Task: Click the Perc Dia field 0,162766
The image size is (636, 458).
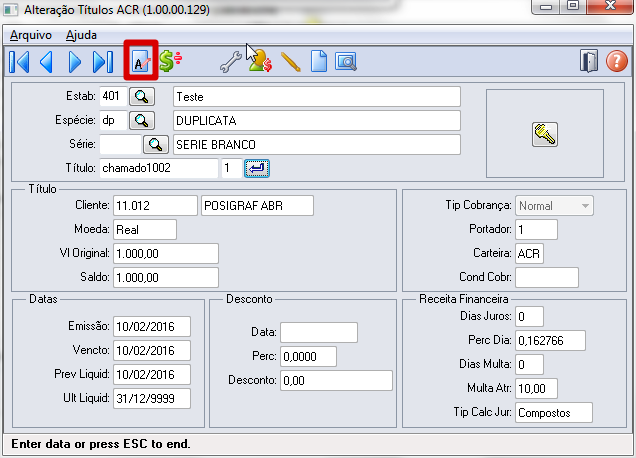Action: point(550,340)
